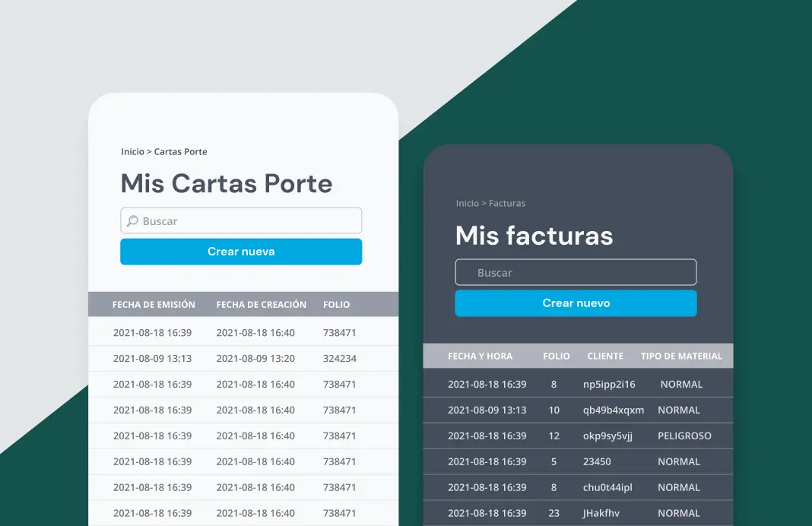Click the Crear nuevo button on Mis facturas
The height and width of the screenshot is (526, 812).
point(576,303)
